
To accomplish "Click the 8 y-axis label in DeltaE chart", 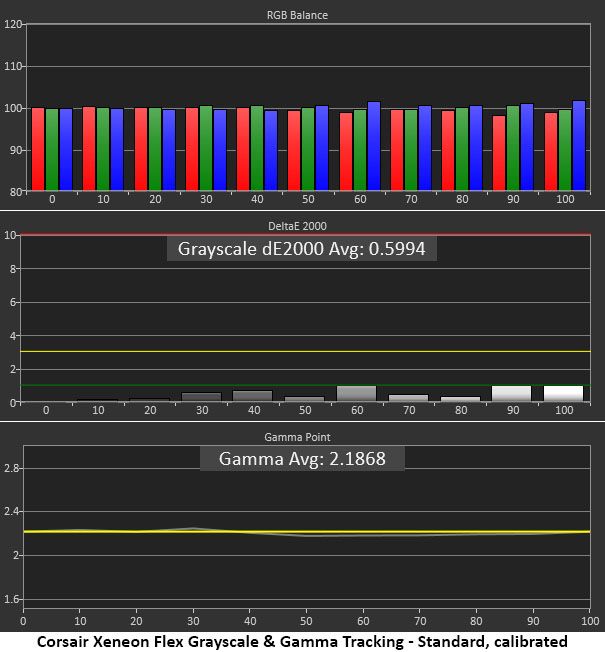I will [13, 269].
